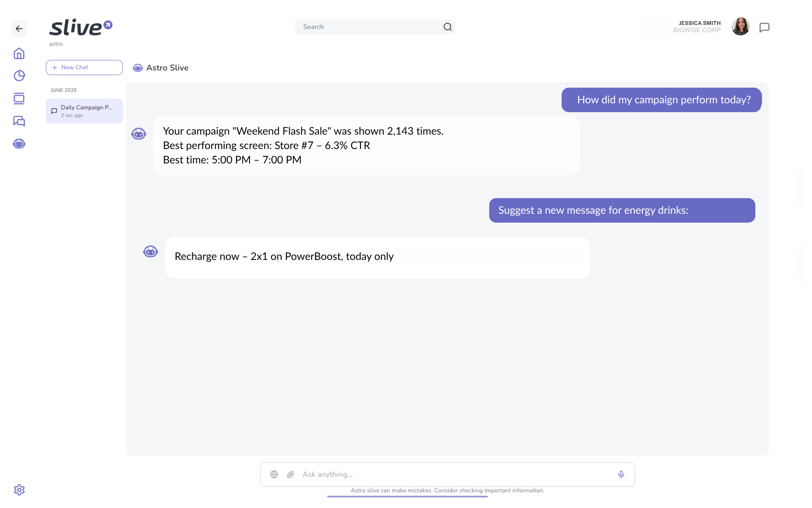Start voice input with the microphone icon
812x508 pixels.
pos(621,474)
